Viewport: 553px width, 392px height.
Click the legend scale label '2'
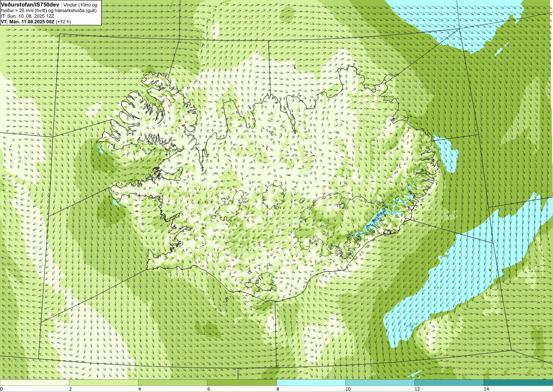click(70, 389)
